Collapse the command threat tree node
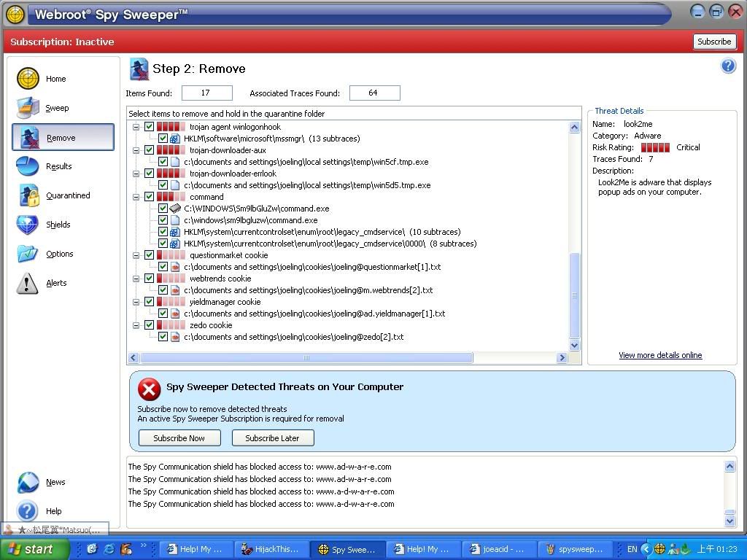 point(136,197)
